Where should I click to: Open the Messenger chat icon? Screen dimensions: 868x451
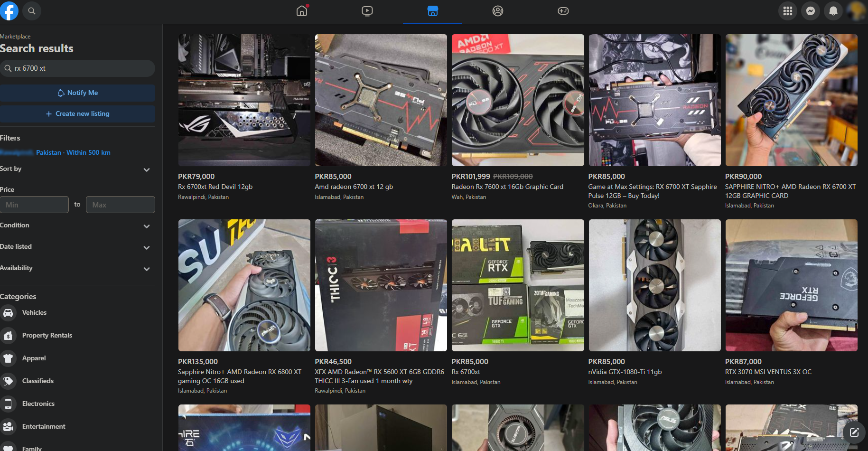tap(811, 11)
